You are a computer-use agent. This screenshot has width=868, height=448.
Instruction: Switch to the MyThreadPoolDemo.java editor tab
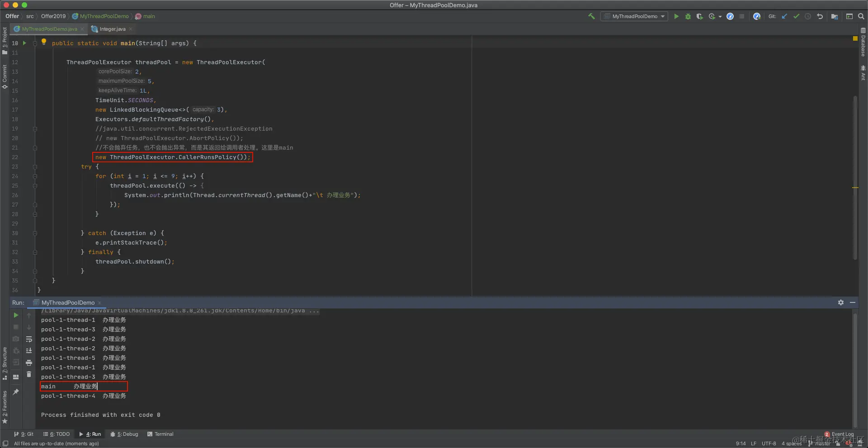click(x=49, y=29)
